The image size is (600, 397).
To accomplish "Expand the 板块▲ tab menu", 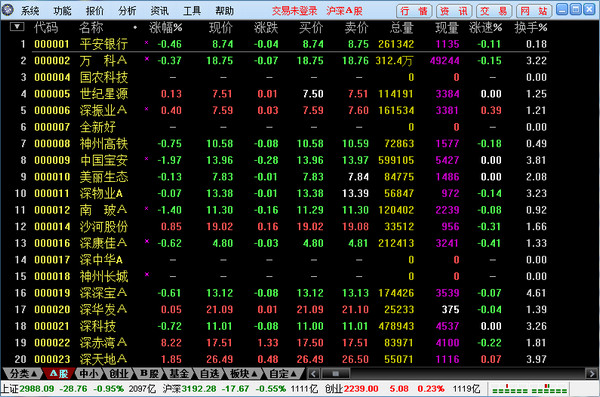I will (x=243, y=373).
